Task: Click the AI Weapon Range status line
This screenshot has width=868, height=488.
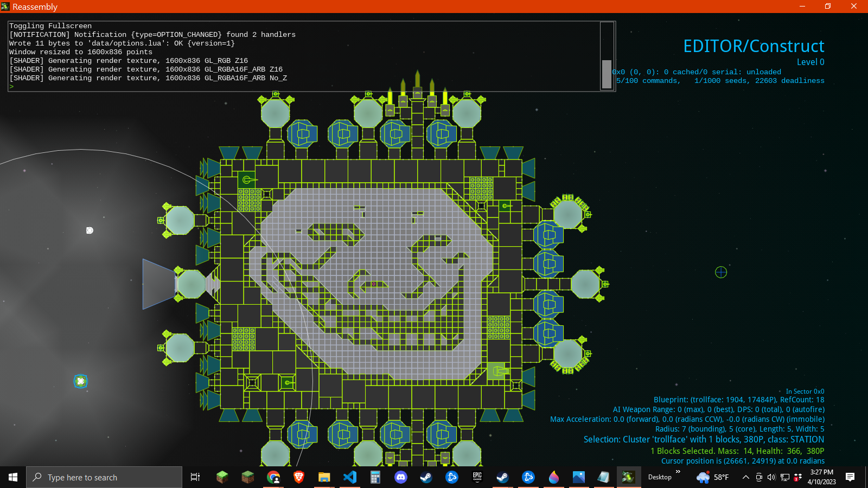Action: click(x=719, y=409)
